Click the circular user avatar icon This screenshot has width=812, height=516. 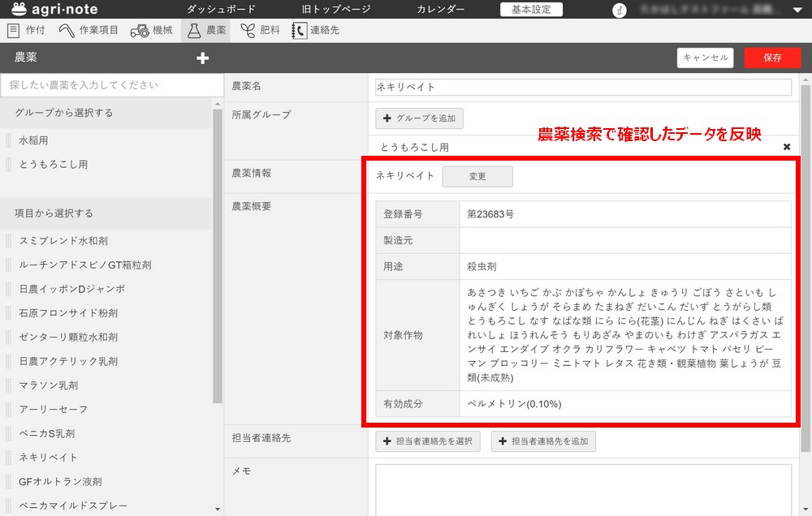click(619, 10)
